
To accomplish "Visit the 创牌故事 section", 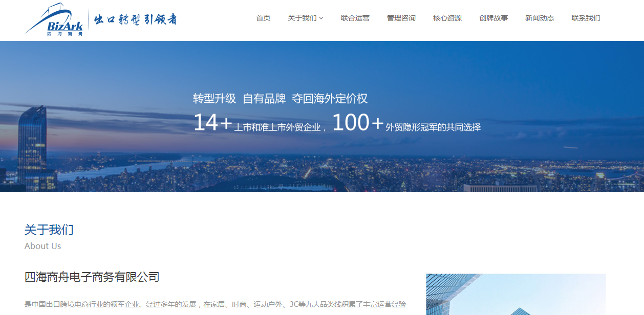I will pos(493,18).
